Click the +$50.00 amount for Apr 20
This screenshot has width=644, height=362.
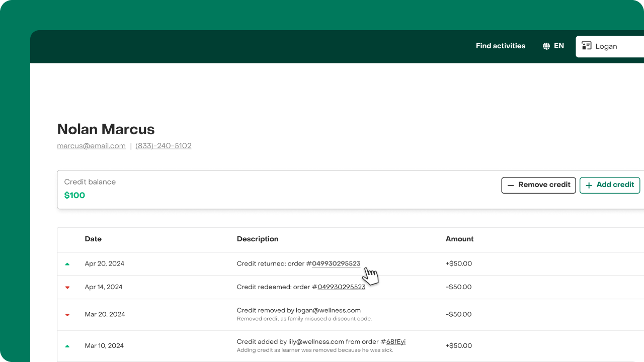pos(459,263)
